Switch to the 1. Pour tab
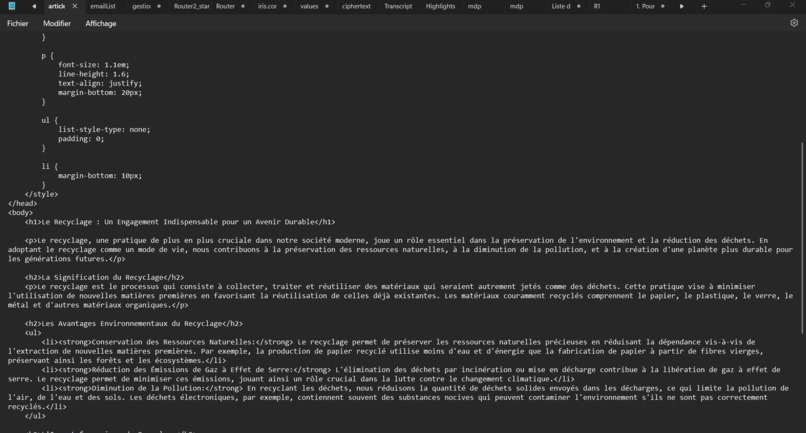 pos(645,6)
